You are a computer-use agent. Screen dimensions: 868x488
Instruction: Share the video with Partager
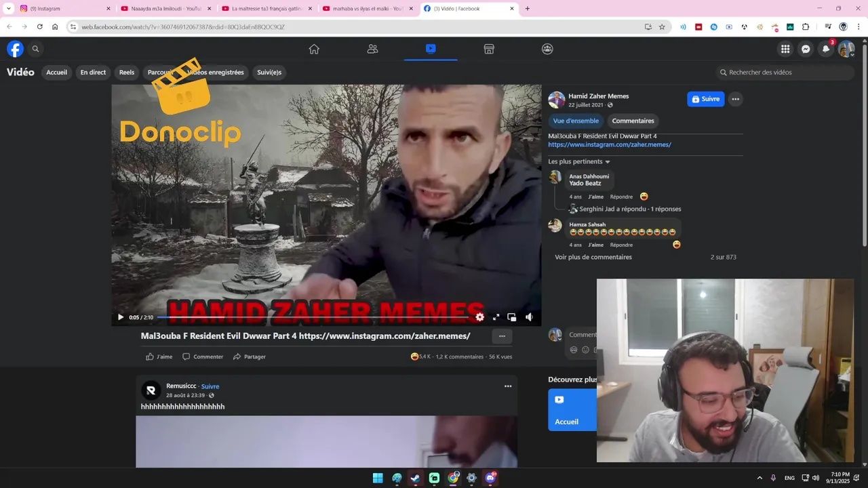(x=250, y=357)
